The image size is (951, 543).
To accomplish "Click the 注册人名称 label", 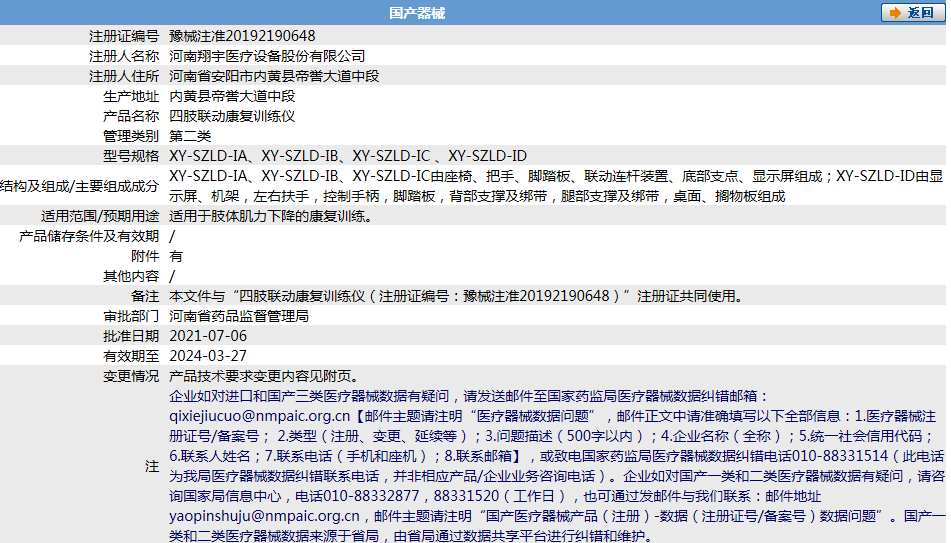I will (x=124, y=56).
